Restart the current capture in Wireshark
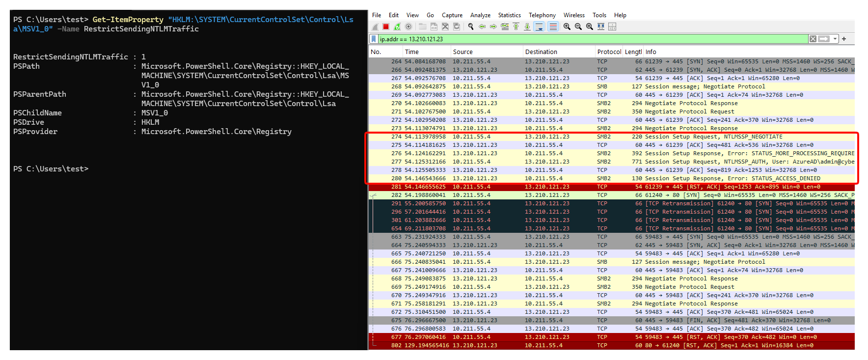 point(397,27)
